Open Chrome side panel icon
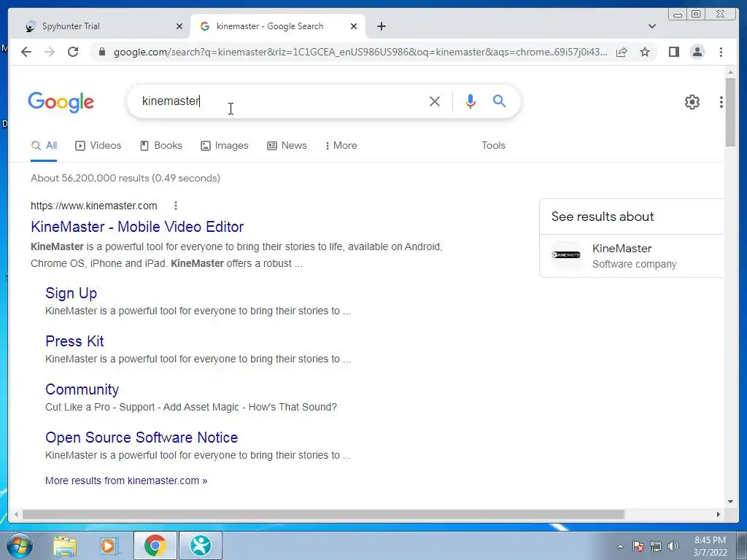The image size is (747, 560). [673, 52]
